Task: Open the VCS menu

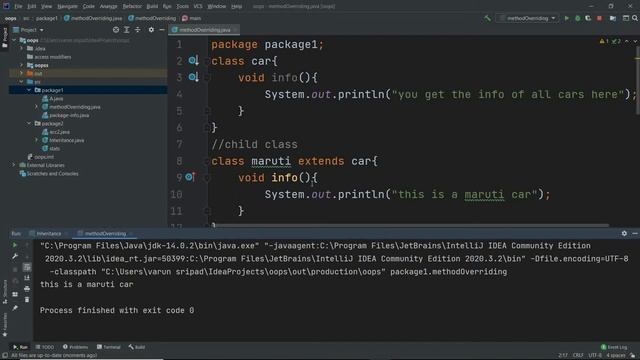Action: tap(198, 6)
